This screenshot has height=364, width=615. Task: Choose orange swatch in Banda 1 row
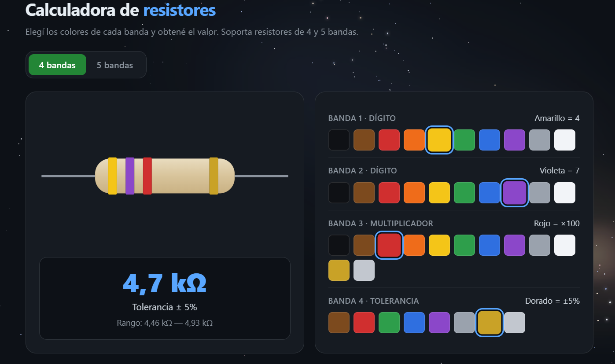(x=414, y=140)
